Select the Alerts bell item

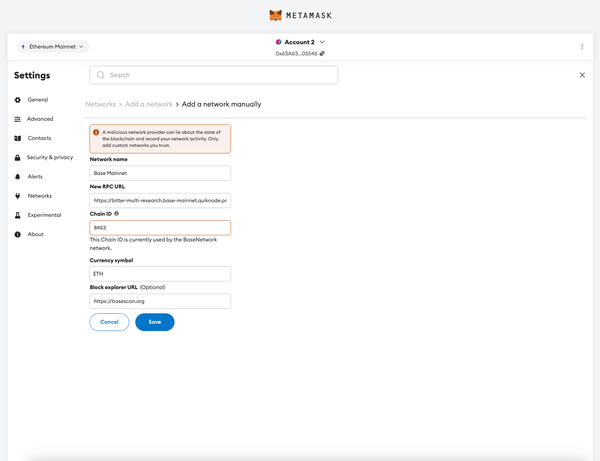[x=36, y=176]
